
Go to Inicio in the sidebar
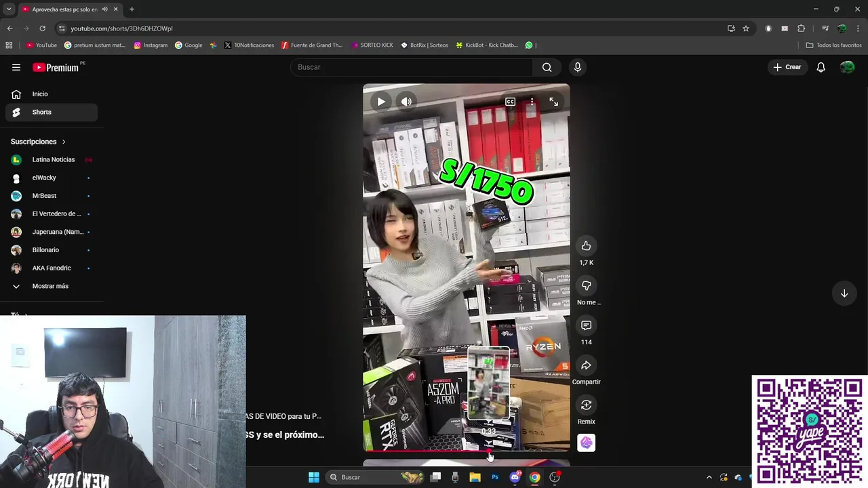pos(52,94)
